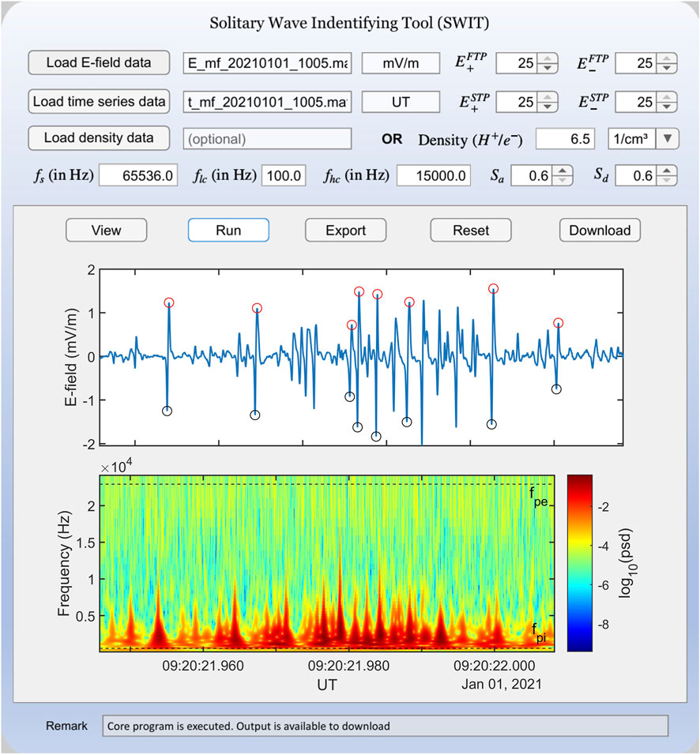This screenshot has width=700, height=755.
Task: Decrement the E- STP spinner
Action: pos(668,107)
